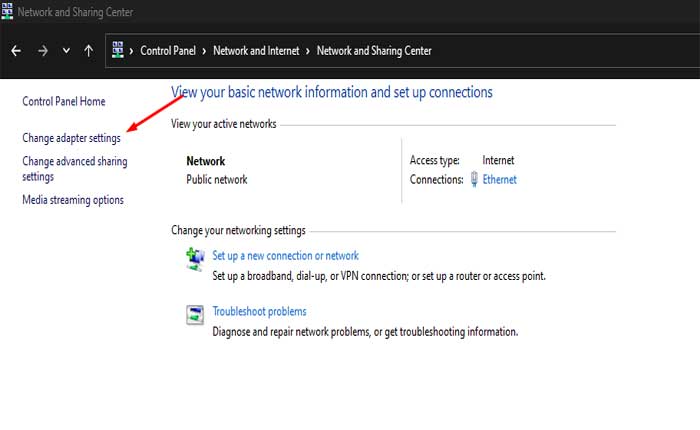The image size is (700, 430).
Task: Select Network and Internet breadcrumb
Action: (x=257, y=50)
